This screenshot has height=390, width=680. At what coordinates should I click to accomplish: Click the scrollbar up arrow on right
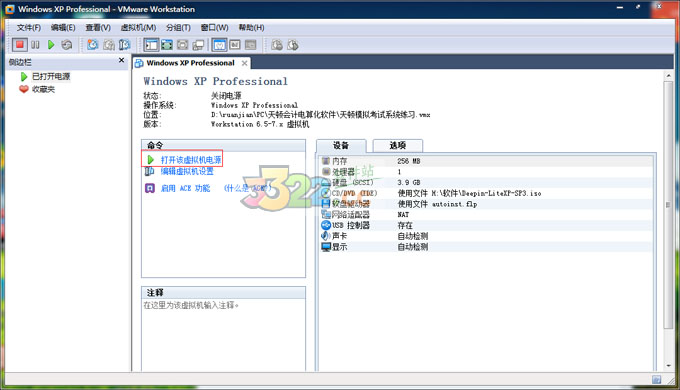click(x=668, y=76)
